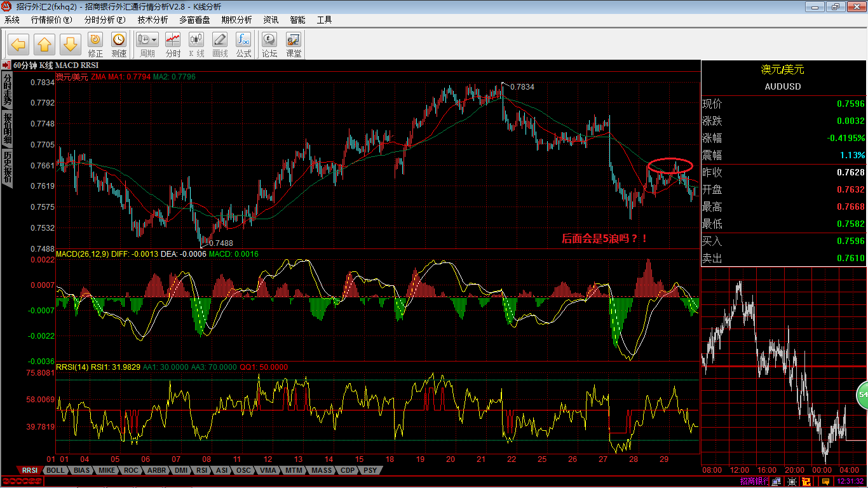Open the 期权分析 menu
Screen dimensions: 868x488
click(236, 20)
